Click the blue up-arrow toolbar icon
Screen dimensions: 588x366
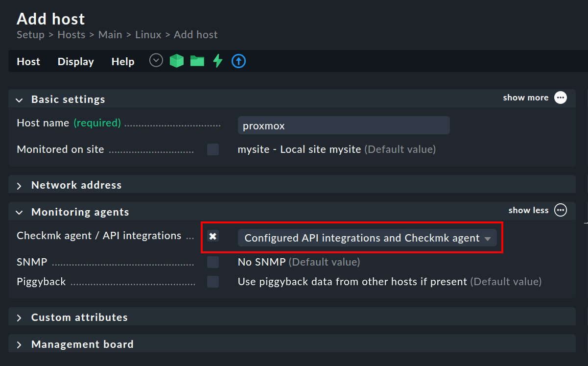238,61
